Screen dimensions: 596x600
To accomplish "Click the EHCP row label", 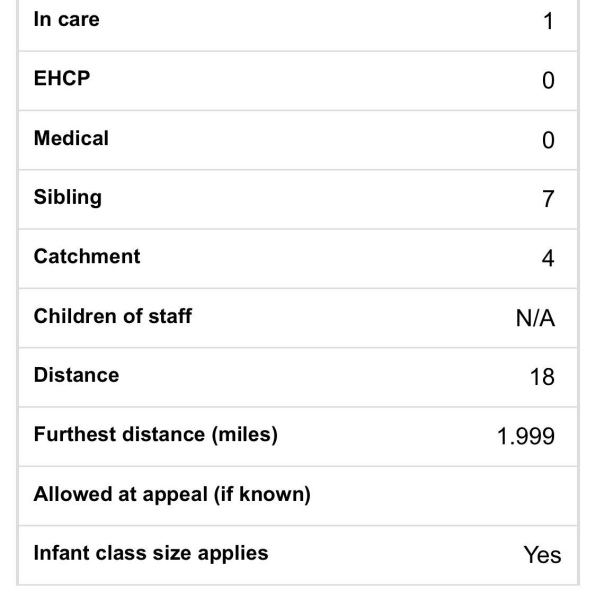I will [x=62, y=79].
